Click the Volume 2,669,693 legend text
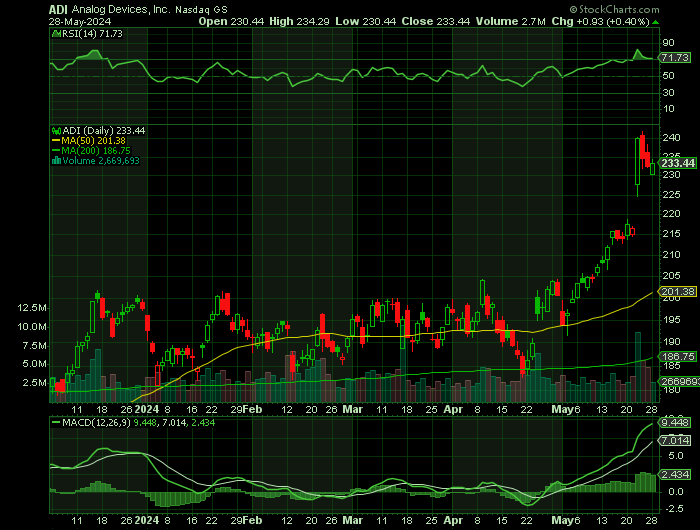 tap(101, 161)
